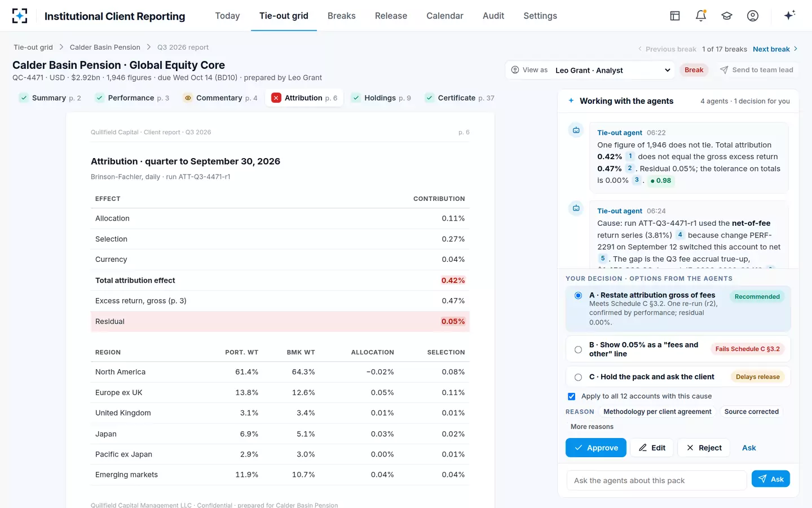Open the sparkle AI assistant icon
812x508 pixels.
(x=789, y=15)
